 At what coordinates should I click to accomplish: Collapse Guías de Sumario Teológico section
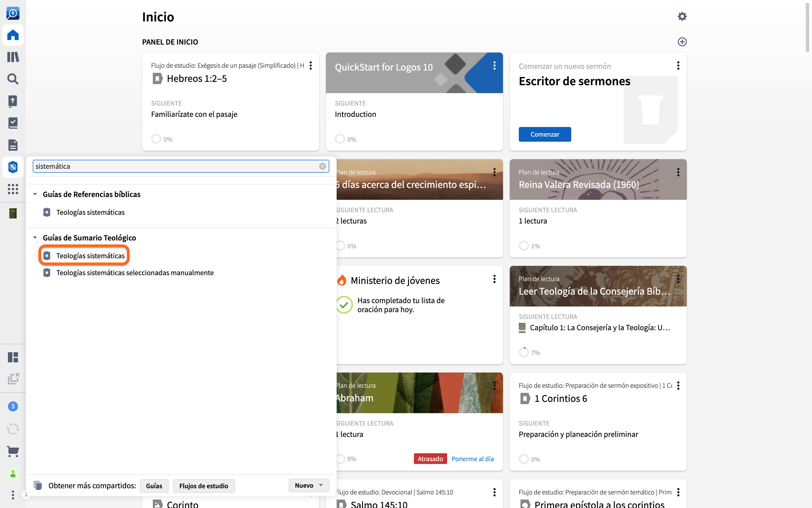[35, 238]
